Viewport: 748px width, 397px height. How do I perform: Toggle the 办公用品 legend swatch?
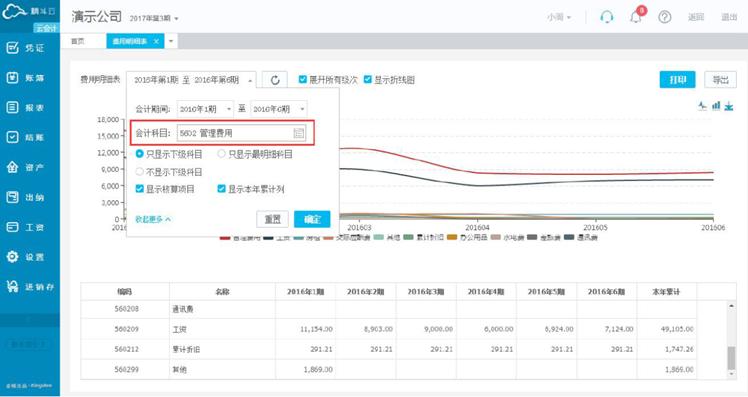coord(452,237)
